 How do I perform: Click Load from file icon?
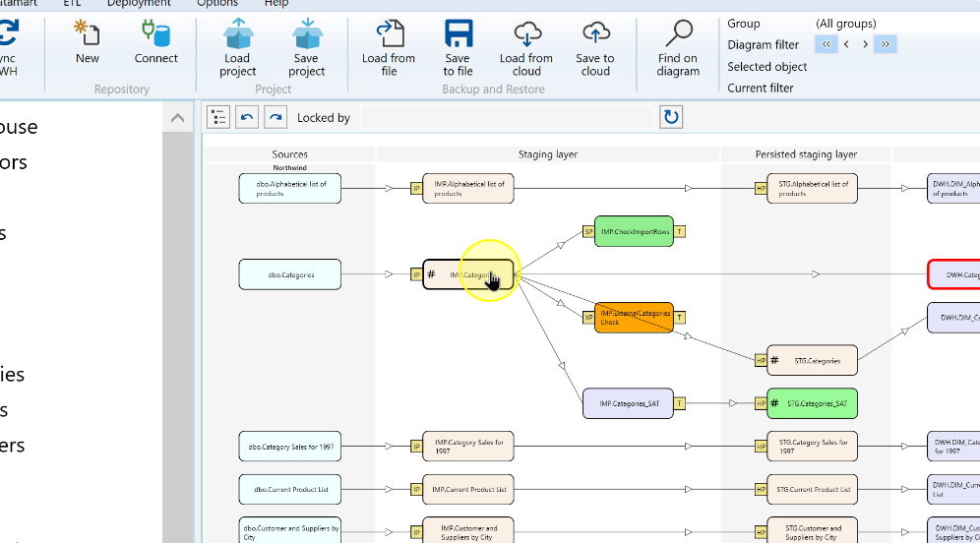(x=390, y=33)
